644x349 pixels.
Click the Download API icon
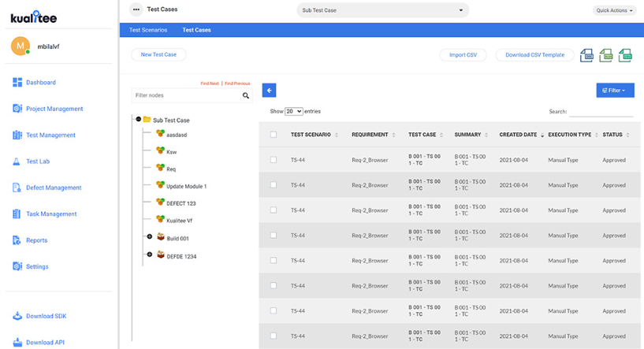pos(17,342)
